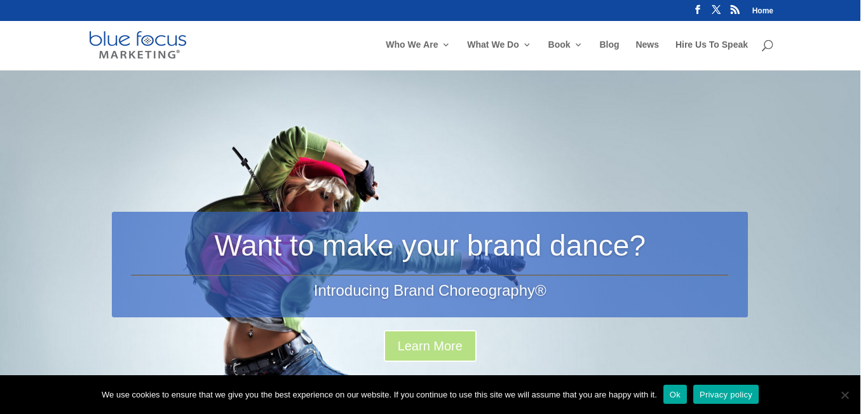Open the Who We Are menu
Screen dimensions: 868x414
click(x=412, y=45)
